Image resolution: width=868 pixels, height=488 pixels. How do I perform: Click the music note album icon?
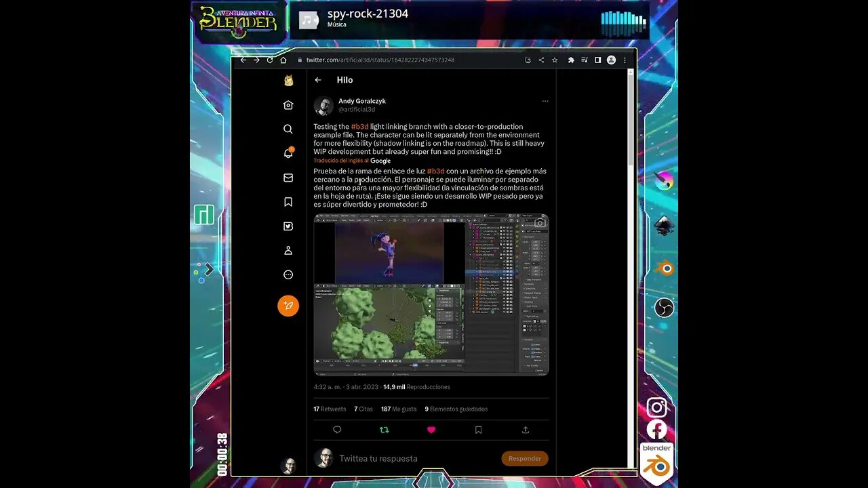pyautogui.click(x=309, y=20)
